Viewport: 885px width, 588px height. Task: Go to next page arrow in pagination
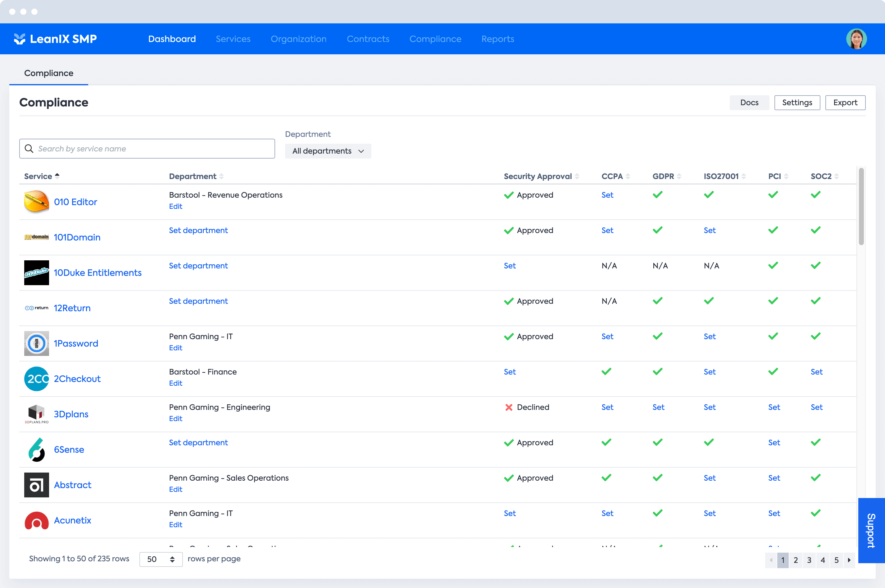click(849, 559)
